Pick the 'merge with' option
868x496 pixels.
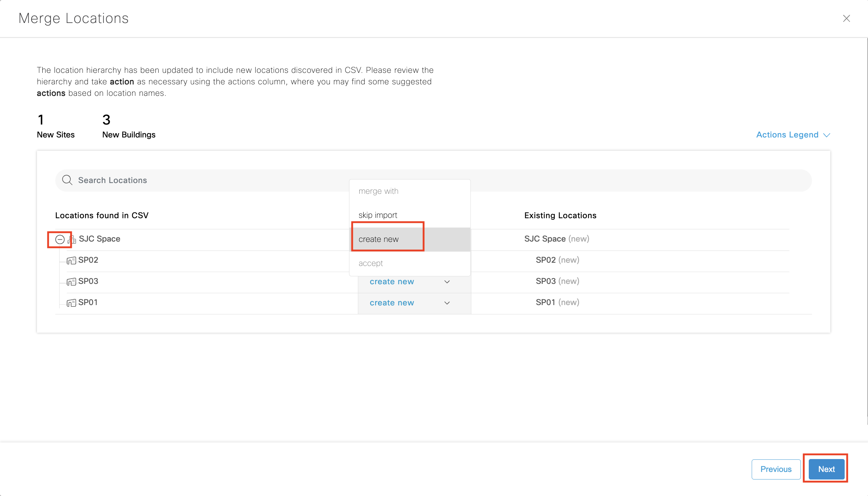click(x=378, y=191)
